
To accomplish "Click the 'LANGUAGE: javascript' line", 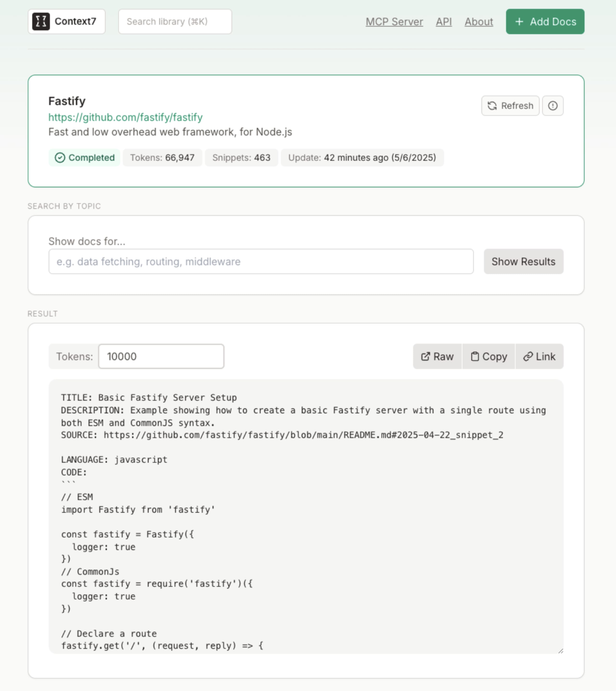I will pos(114,460).
